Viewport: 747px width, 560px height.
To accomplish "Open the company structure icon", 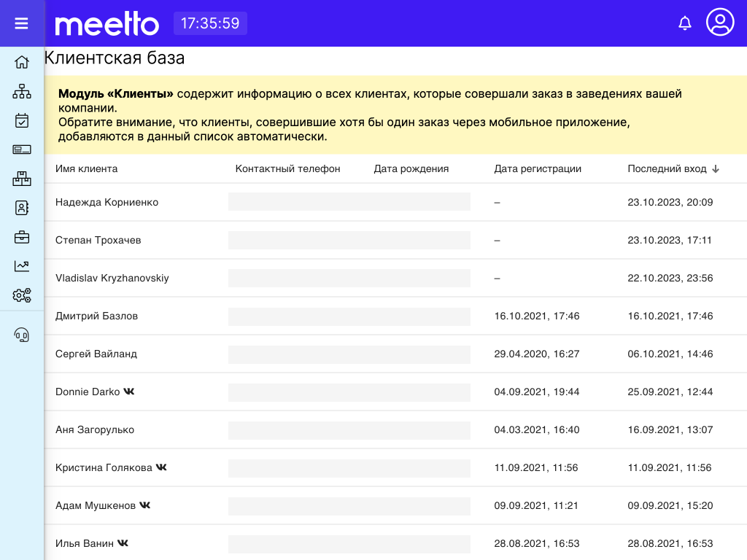I will (x=22, y=91).
